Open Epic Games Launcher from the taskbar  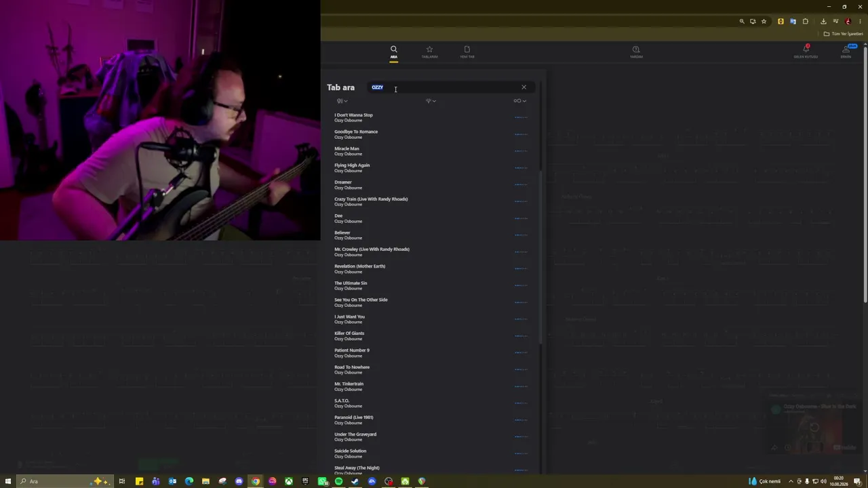pyautogui.click(x=305, y=481)
